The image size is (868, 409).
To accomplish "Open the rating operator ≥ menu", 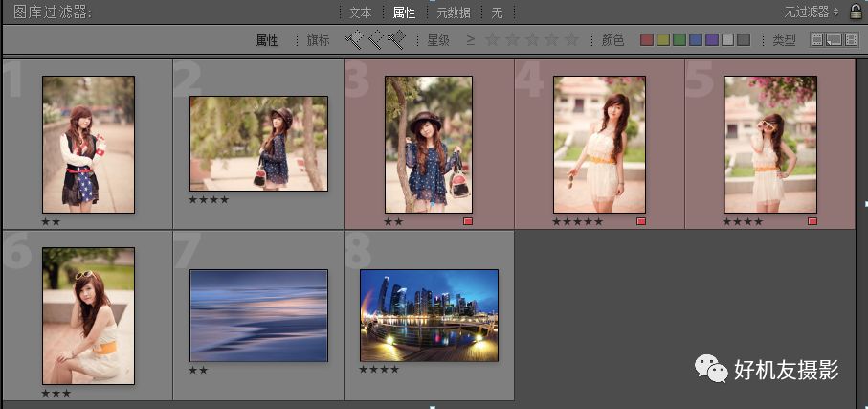I will pyautogui.click(x=471, y=40).
